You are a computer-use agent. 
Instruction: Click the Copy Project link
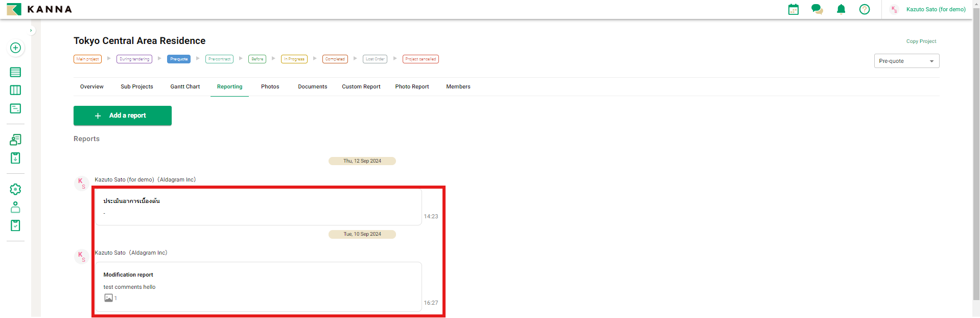point(921,41)
